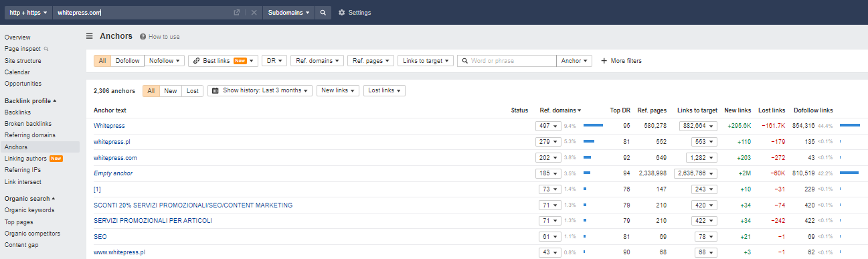
Task: Open the Best links filter
Action: [223, 61]
